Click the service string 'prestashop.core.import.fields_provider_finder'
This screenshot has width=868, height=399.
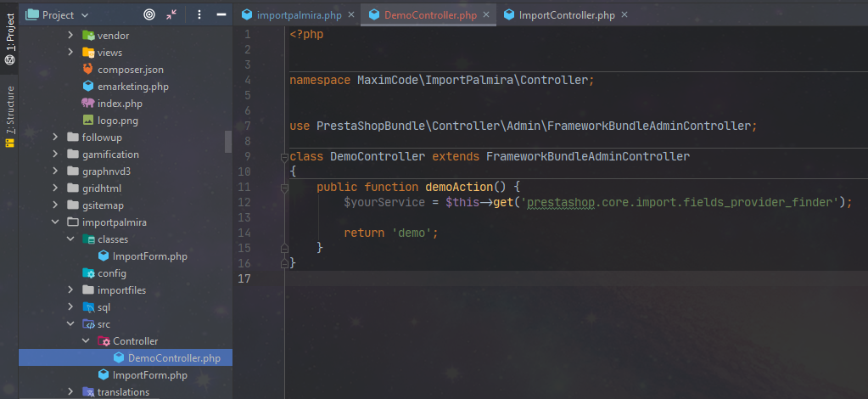(x=680, y=202)
